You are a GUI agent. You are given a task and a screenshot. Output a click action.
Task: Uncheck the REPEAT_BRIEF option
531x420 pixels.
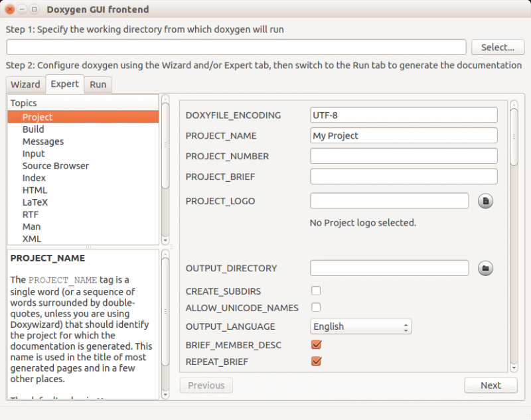click(316, 362)
